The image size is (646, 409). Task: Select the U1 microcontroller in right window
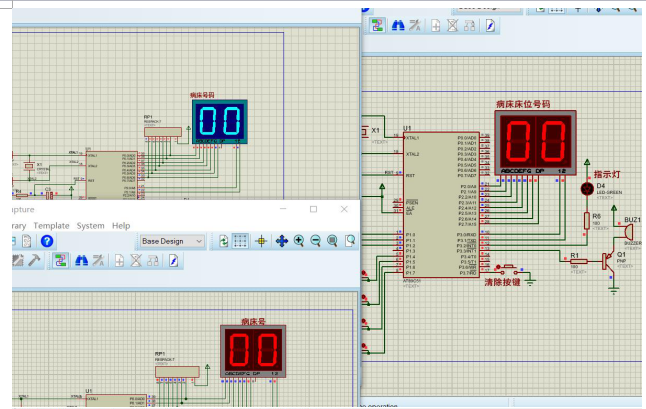[x=442, y=205]
